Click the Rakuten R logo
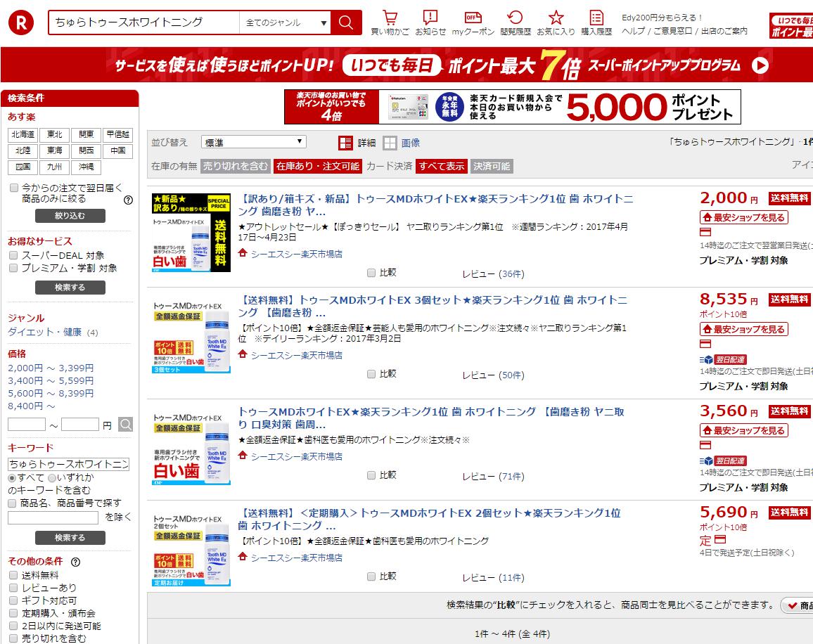This screenshot has width=813, height=644. (x=21, y=22)
